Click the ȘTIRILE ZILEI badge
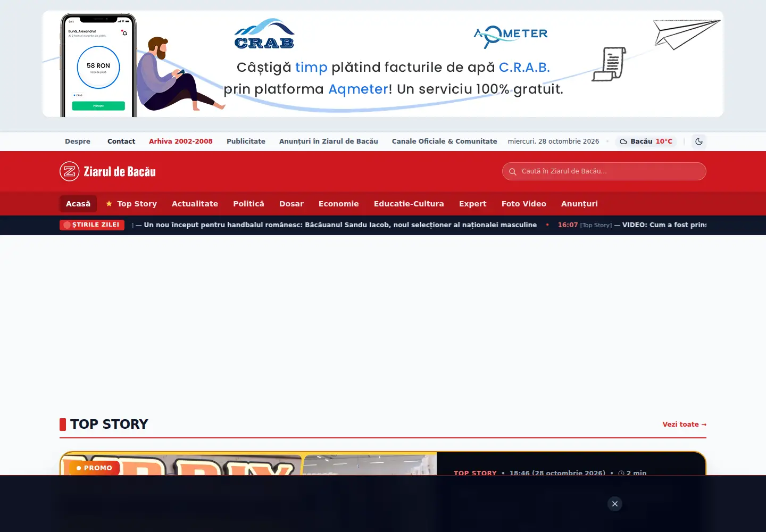The height and width of the screenshot is (532, 766). 92,225
